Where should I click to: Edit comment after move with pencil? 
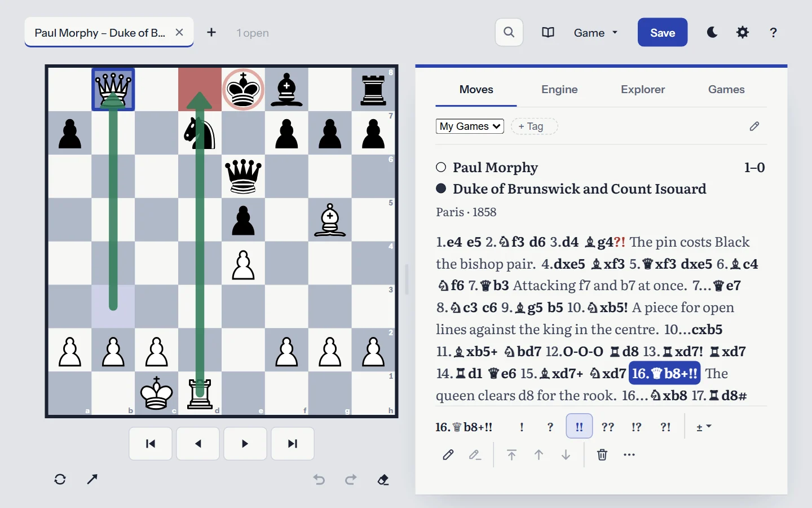coord(448,455)
